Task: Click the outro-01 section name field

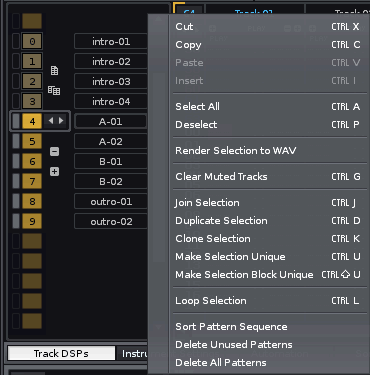Action: tap(111, 202)
